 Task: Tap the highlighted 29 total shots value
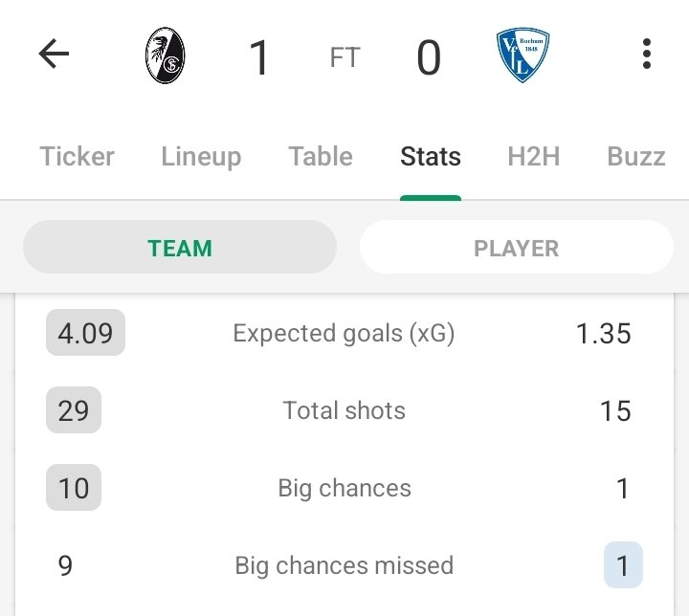pyautogui.click(x=74, y=411)
